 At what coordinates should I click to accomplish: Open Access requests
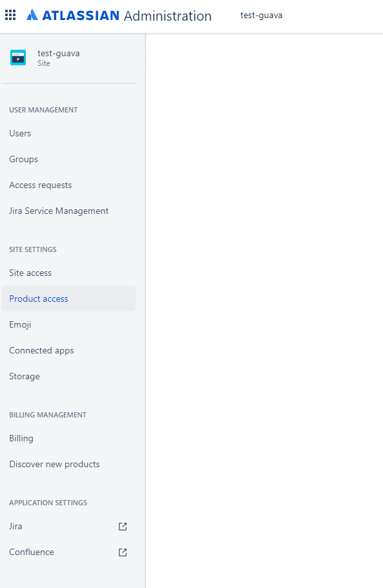point(68,185)
